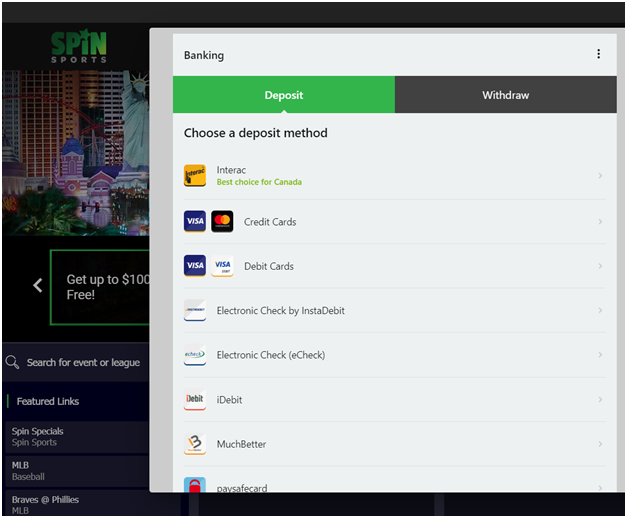Expand the Credit Cards row chevron
Viewport: 627px width, 518px height.
tap(600, 221)
